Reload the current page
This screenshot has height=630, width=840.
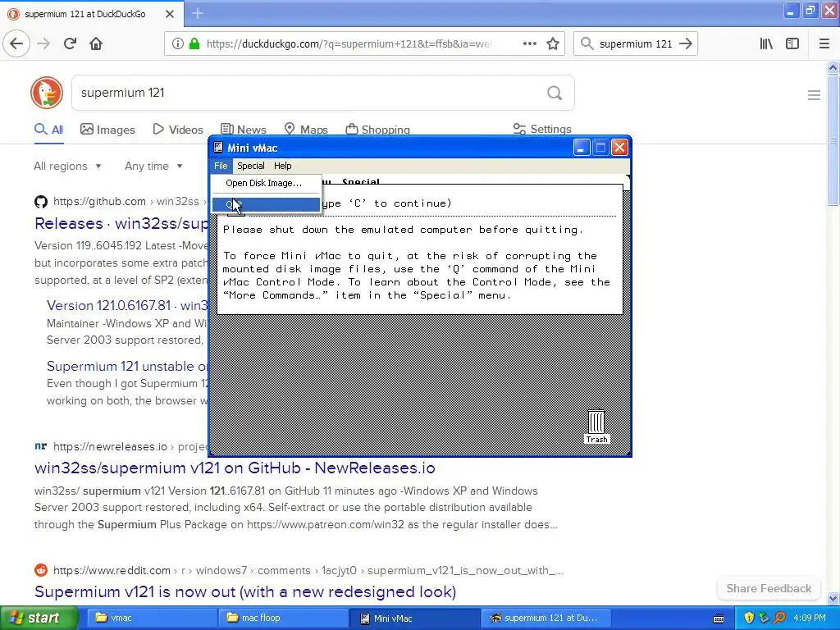coord(70,43)
